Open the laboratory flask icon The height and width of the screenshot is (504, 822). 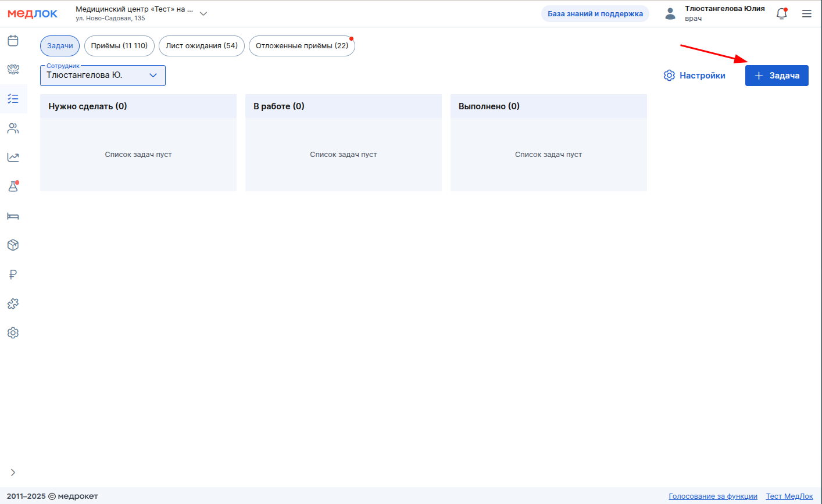pyautogui.click(x=13, y=187)
